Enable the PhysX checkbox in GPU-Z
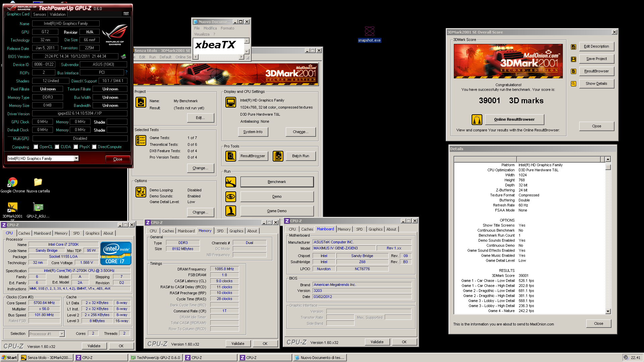Viewport: 644px width, 362px height. point(76,147)
